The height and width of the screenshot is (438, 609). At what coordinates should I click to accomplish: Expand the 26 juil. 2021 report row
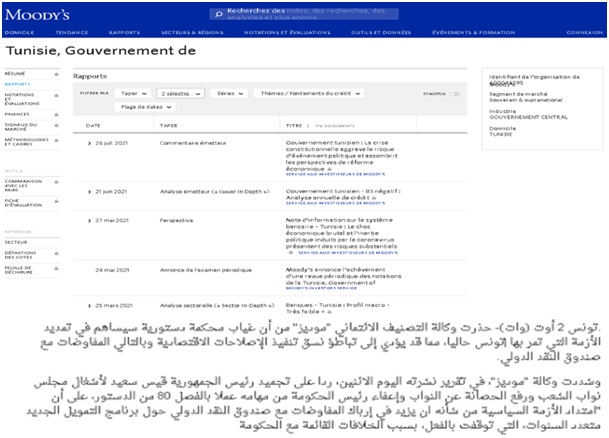click(89, 143)
